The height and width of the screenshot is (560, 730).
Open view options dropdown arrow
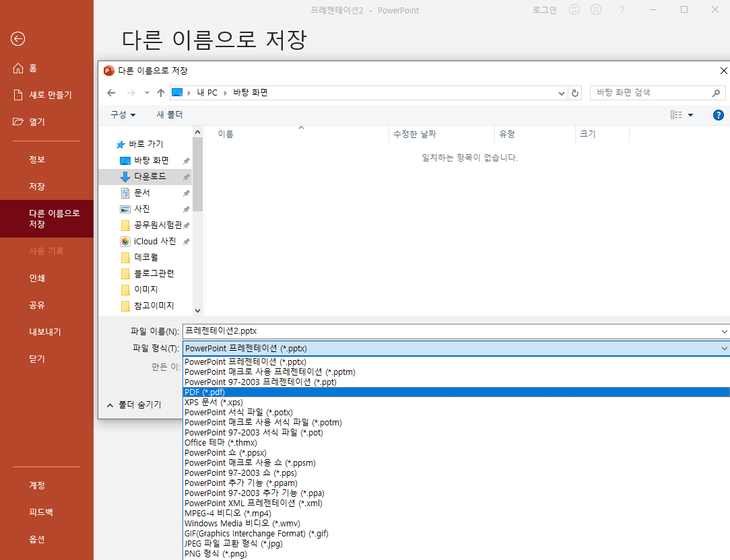coord(690,115)
